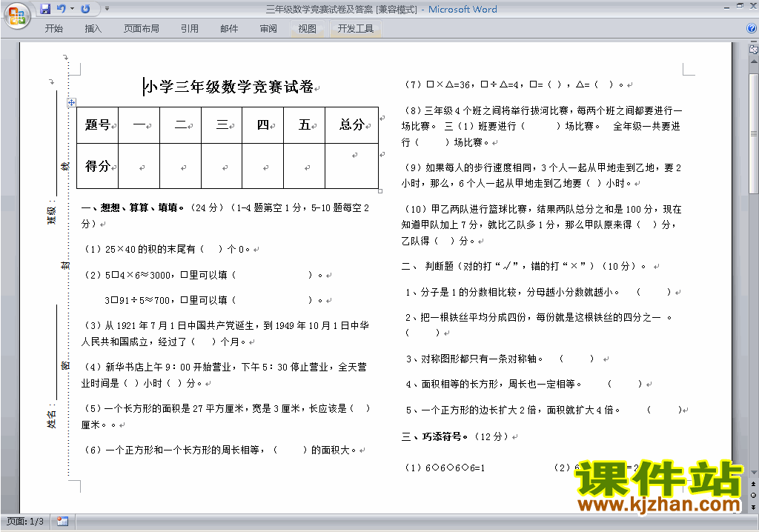Click the macro recording icon in status bar

[62, 522]
